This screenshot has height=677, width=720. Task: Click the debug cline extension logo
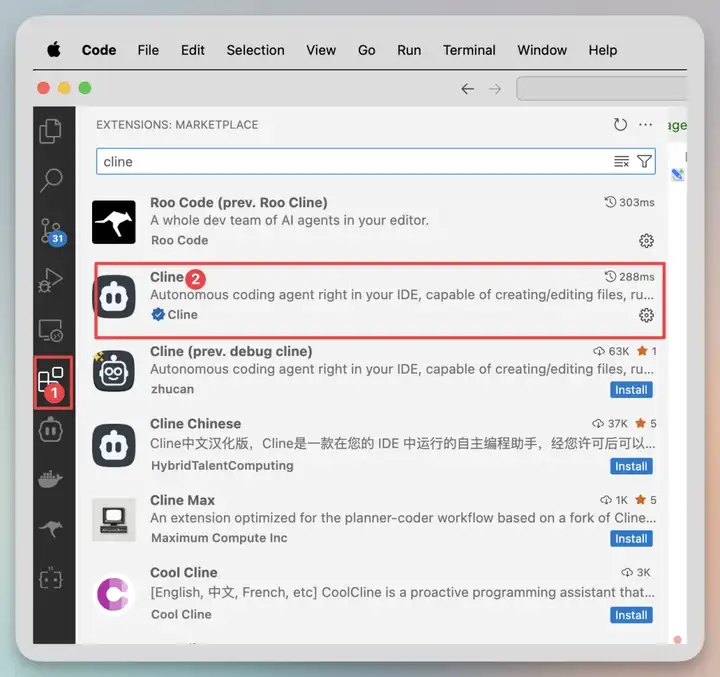[x=113, y=371]
